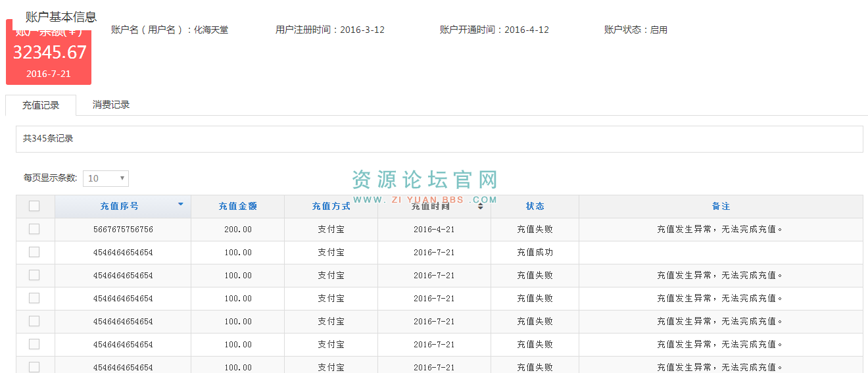Click 100.00 in the 充值成功 row
The height and width of the screenshot is (373, 868).
(x=238, y=253)
